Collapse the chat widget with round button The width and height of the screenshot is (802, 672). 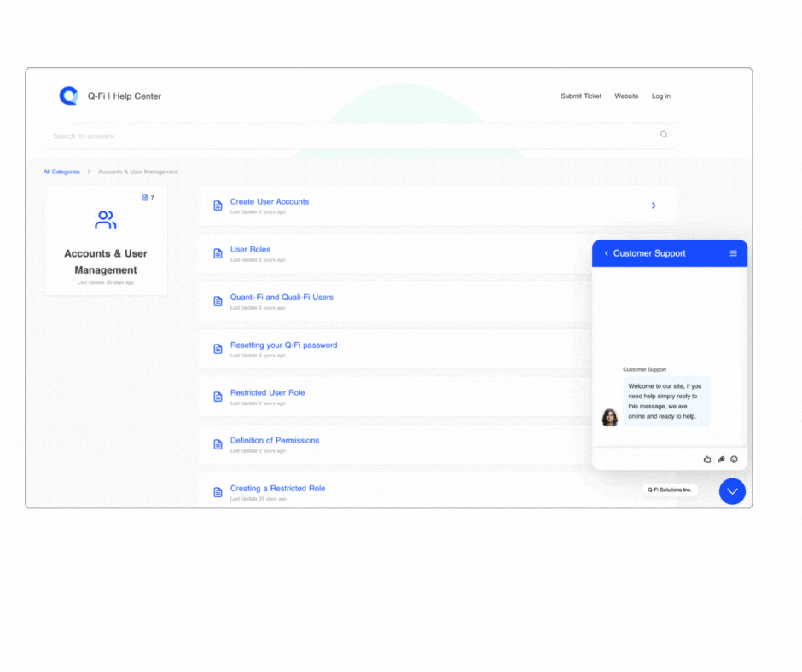click(732, 491)
